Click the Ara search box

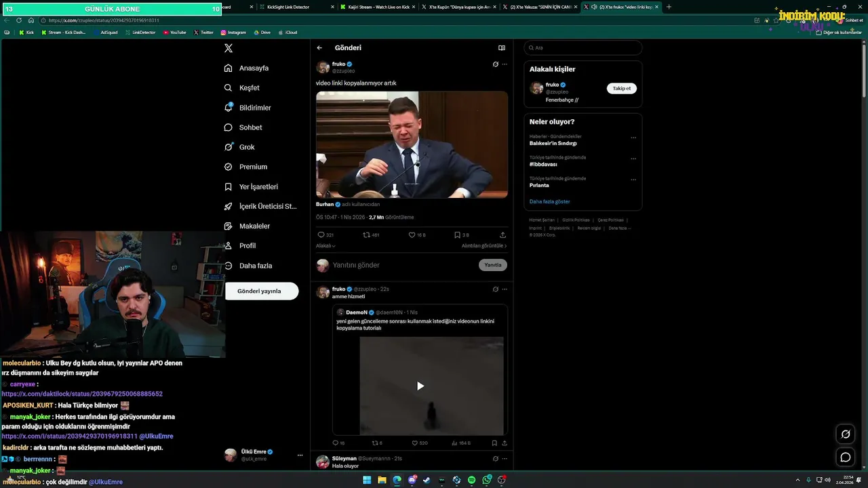pos(583,48)
